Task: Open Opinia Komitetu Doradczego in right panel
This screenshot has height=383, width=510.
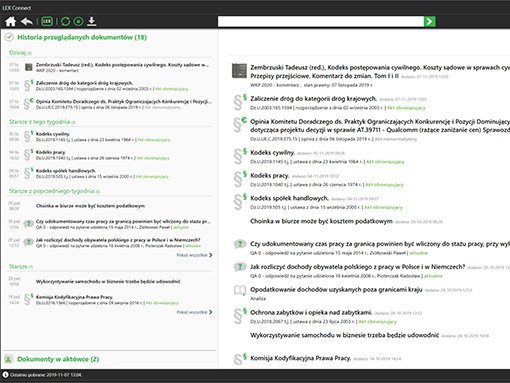Action: pos(380,126)
